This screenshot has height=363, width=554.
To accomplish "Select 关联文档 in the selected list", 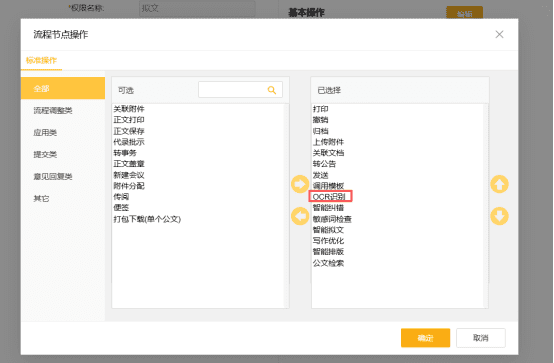I will tap(328, 153).
